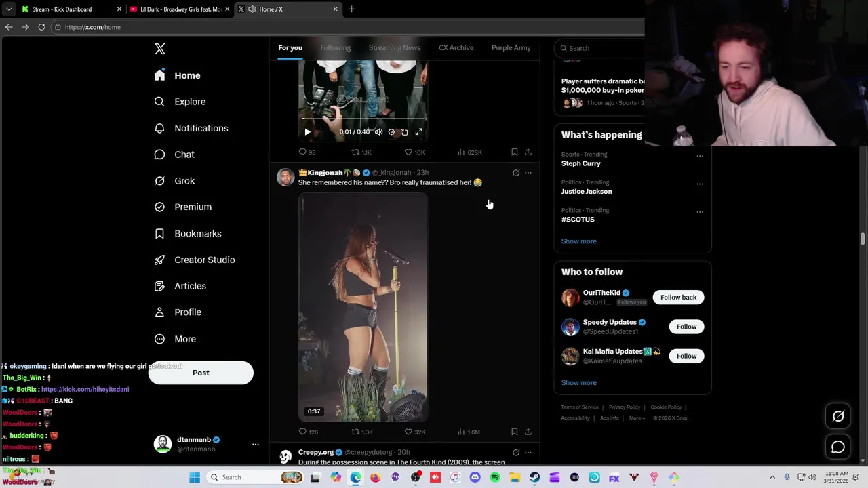
Task: Open Steam from the taskbar
Action: coord(535,478)
